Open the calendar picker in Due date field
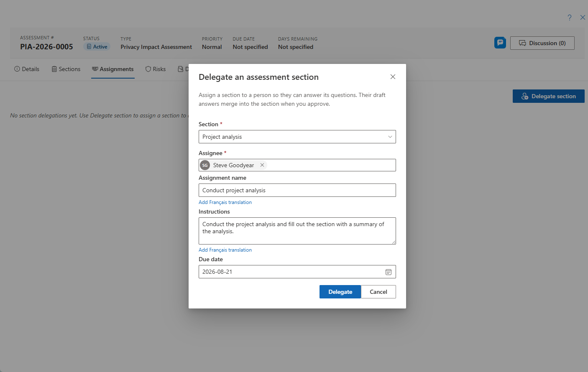This screenshot has width=588, height=372. coord(389,272)
